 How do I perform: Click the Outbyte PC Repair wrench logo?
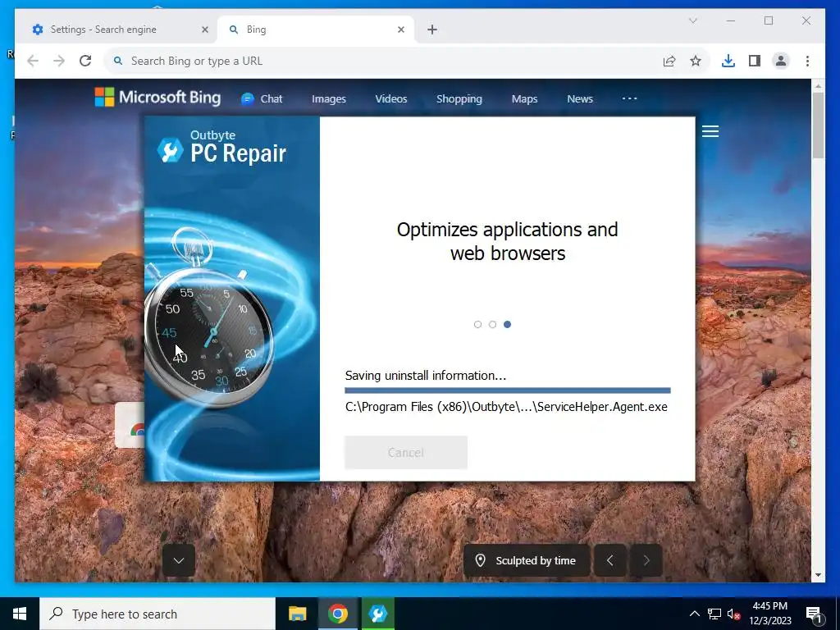pyautogui.click(x=171, y=150)
